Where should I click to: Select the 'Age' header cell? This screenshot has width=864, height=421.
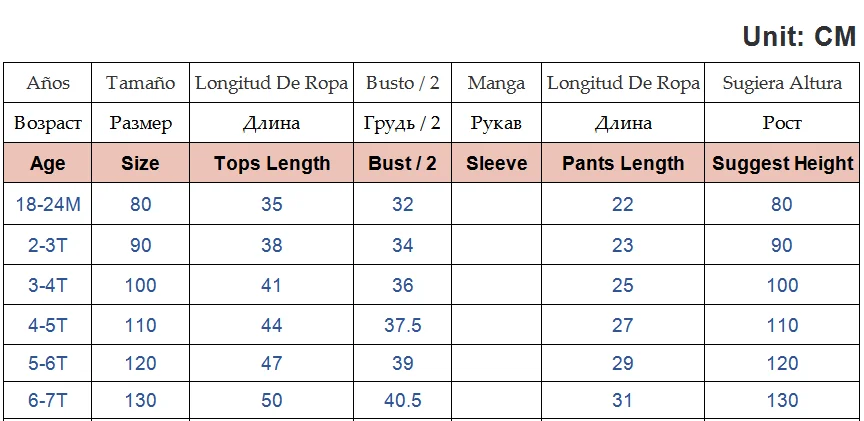[48, 163]
